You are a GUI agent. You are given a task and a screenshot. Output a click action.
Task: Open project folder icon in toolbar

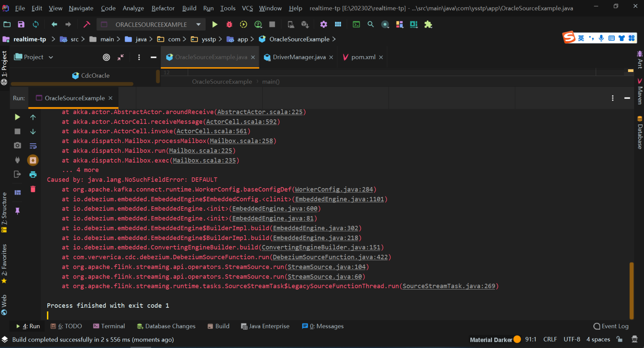pos(7,24)
